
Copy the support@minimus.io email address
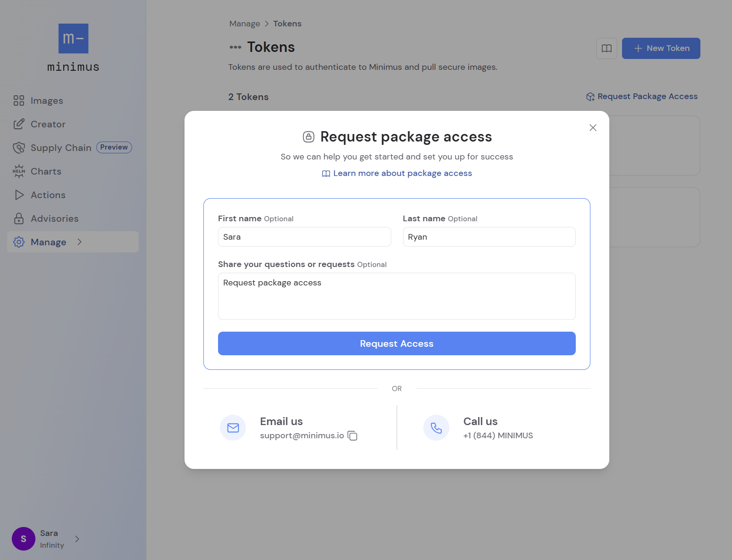point(353,436)
